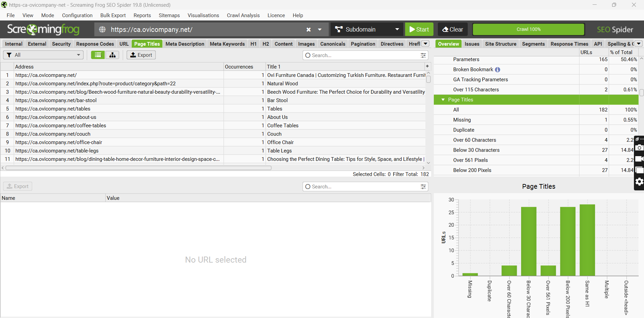Open the Bulk Export menu
The image size is (644, 318).
(x=113, y=15)
